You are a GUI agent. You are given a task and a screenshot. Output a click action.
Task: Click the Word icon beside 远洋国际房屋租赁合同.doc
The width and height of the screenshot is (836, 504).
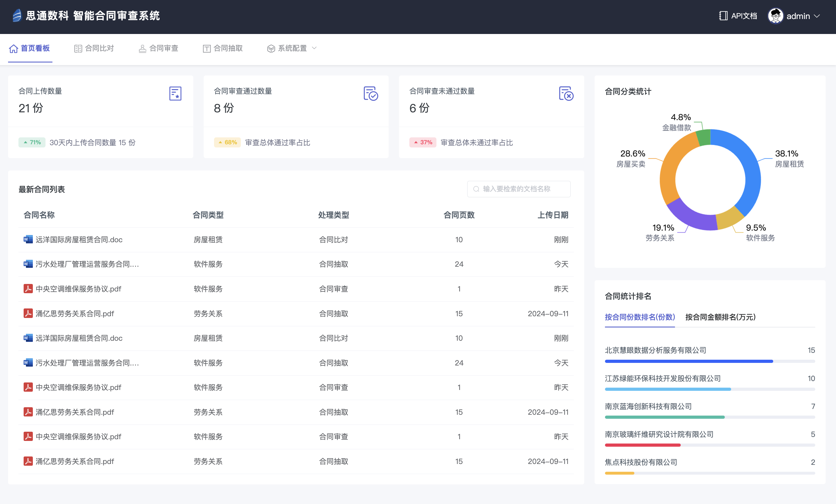click(28, 239)
